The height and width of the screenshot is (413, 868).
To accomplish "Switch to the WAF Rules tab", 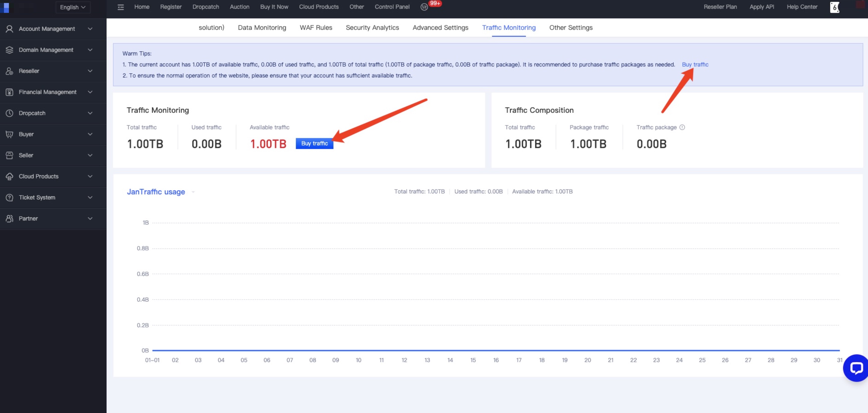I will click(x=316, y=28).
